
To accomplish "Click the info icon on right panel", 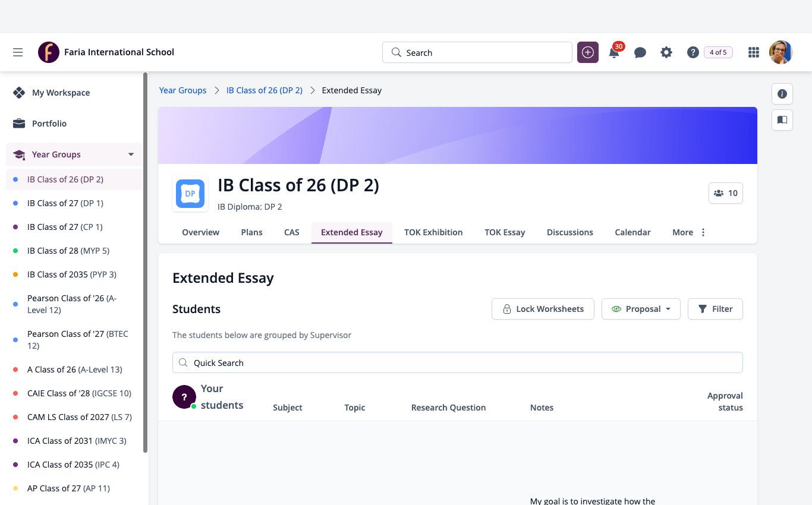I will coord(782,94).
